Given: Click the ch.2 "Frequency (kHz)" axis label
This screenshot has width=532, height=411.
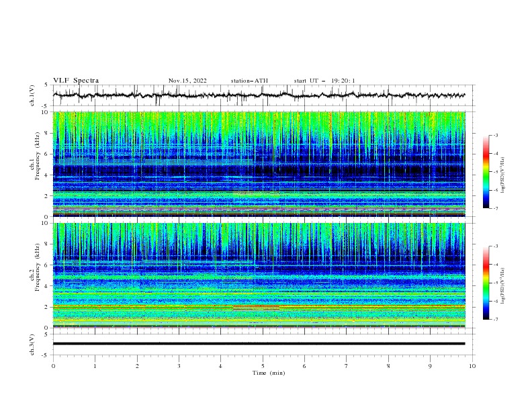Looking at the screenshot, I should pos(37,267).
